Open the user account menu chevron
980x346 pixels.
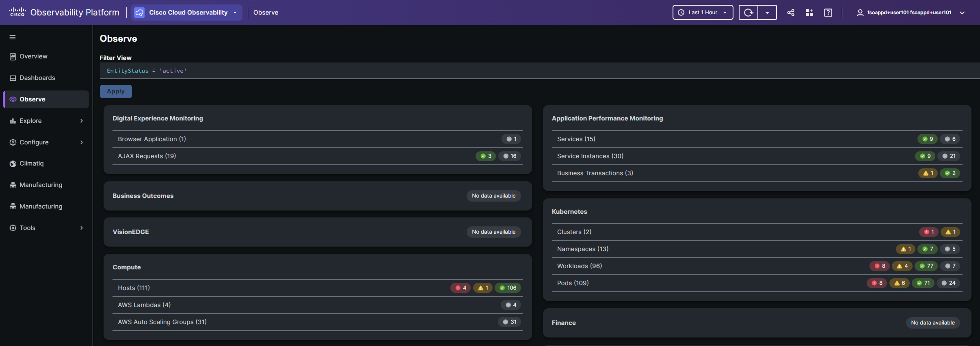[962, 12]
